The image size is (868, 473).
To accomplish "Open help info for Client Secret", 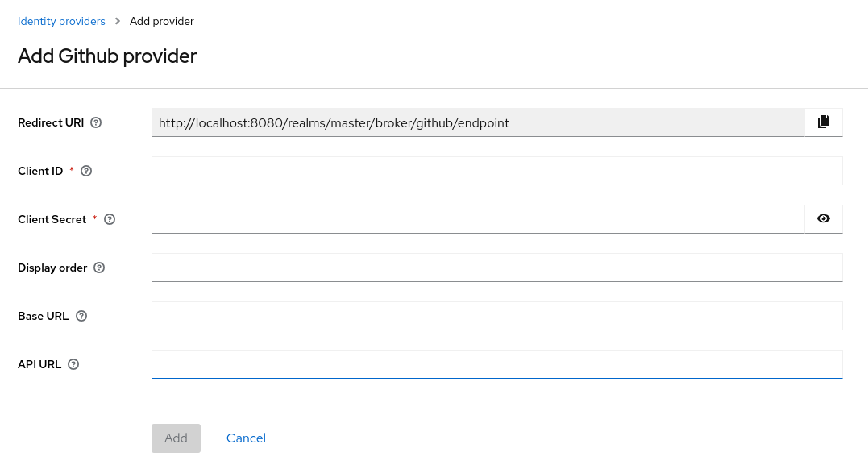I will (x=109, y=218).
